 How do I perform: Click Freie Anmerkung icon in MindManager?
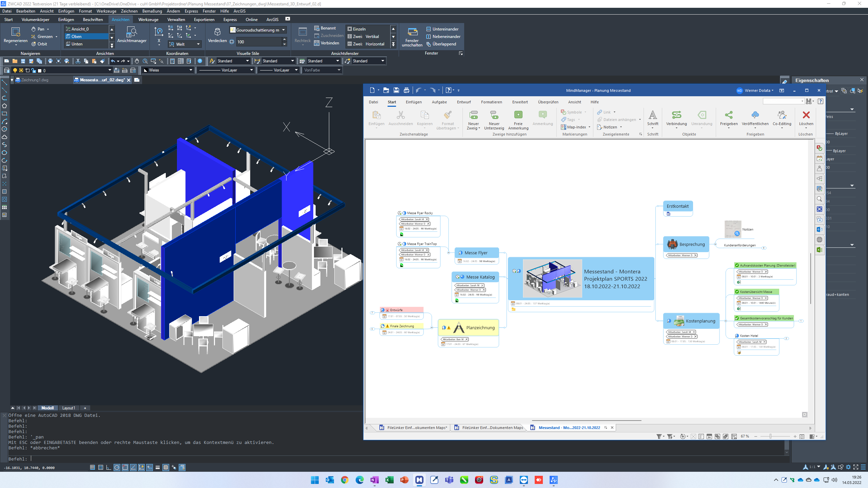coord(518,120)
